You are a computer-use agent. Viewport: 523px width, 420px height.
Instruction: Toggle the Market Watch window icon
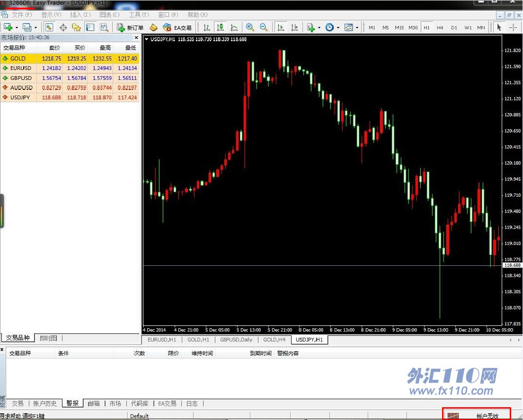pyautogui.click(x=49, y=27)
